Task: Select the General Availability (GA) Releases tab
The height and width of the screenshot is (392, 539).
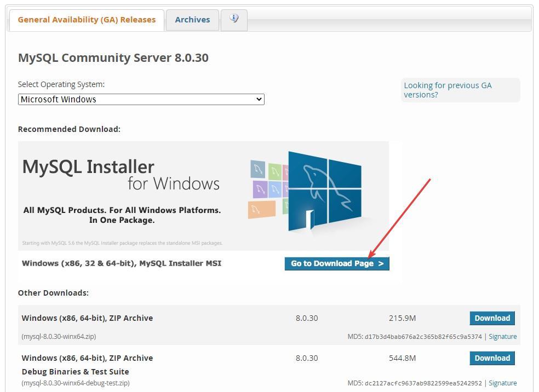Action: [x=87, y=20]
